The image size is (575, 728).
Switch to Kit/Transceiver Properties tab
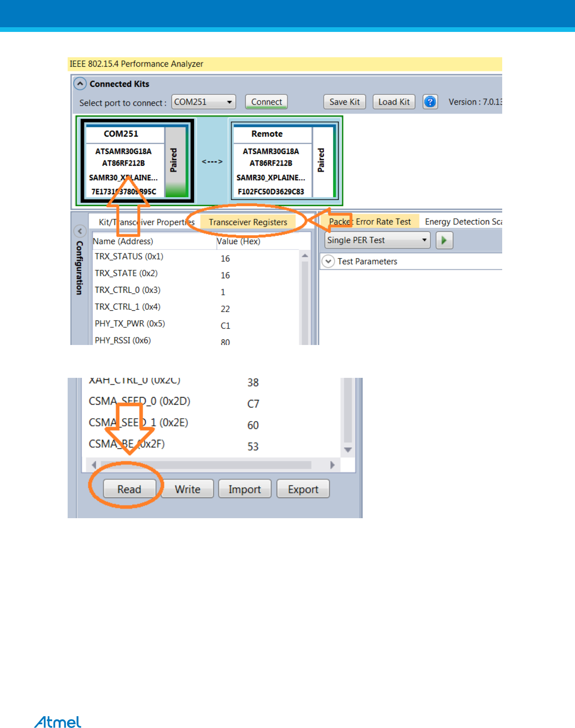pyautogui.click(x=147, y=222)
